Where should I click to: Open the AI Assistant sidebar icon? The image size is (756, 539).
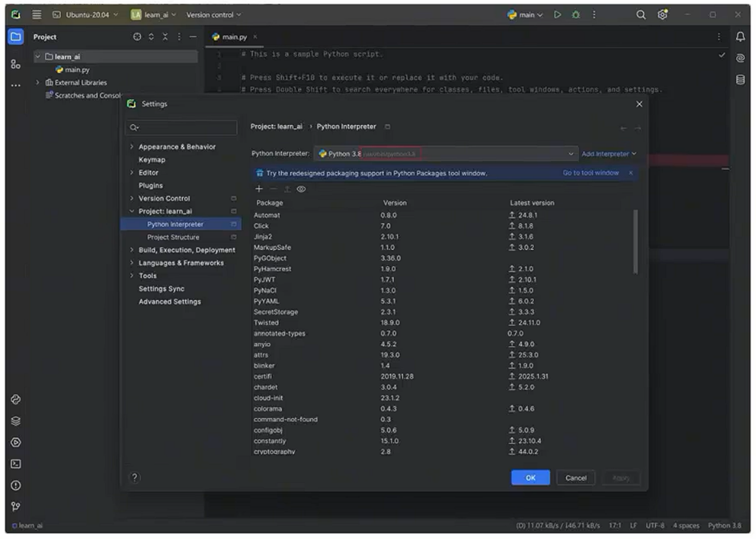pos(740,58)
